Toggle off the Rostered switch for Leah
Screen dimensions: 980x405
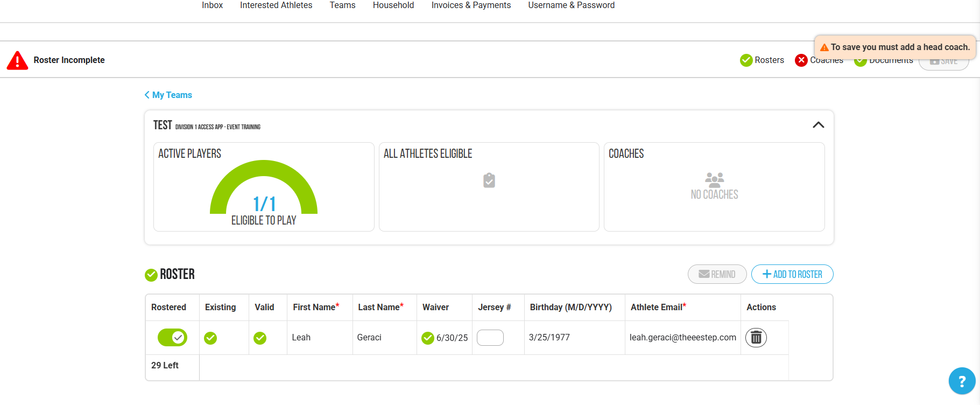point(172,338)
